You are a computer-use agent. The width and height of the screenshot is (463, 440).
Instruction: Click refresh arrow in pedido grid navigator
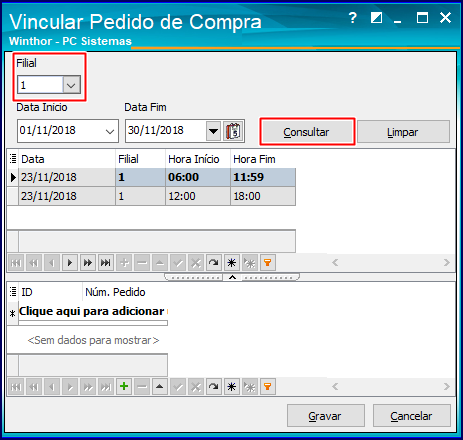pos(213,386)
